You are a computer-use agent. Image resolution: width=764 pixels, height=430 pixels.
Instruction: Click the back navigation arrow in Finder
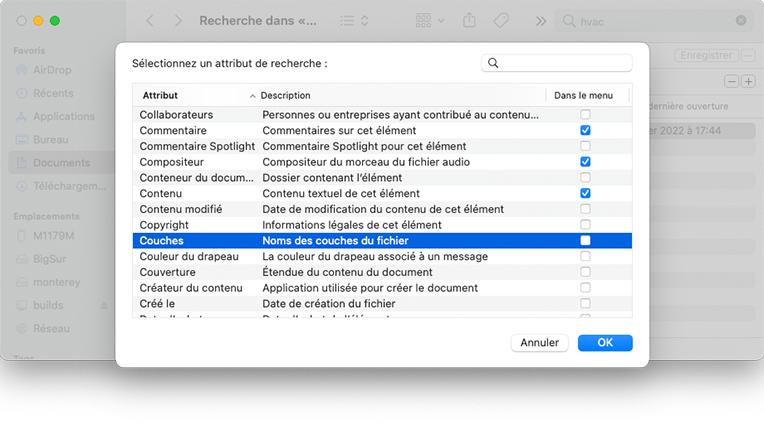[x=150, y=20]
